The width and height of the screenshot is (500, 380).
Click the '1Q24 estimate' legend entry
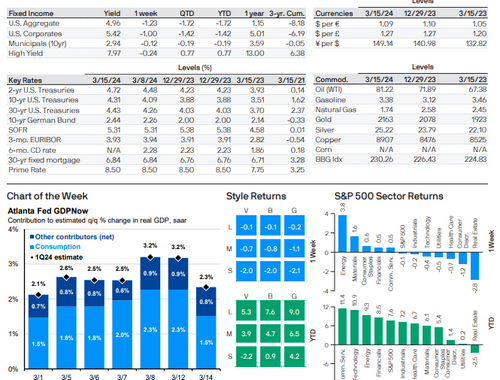(x=57, y=257)
